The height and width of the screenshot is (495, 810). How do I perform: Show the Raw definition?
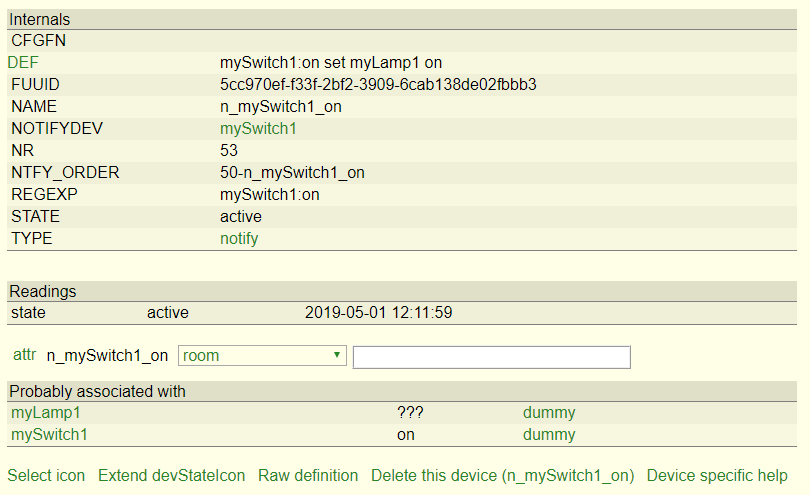[308, 475]
